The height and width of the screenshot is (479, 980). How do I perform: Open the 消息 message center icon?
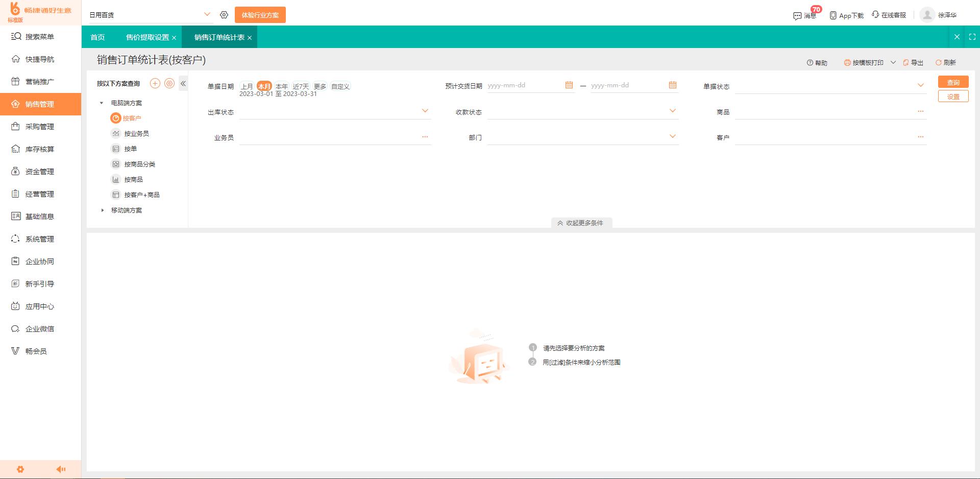[x=798, y=16]
